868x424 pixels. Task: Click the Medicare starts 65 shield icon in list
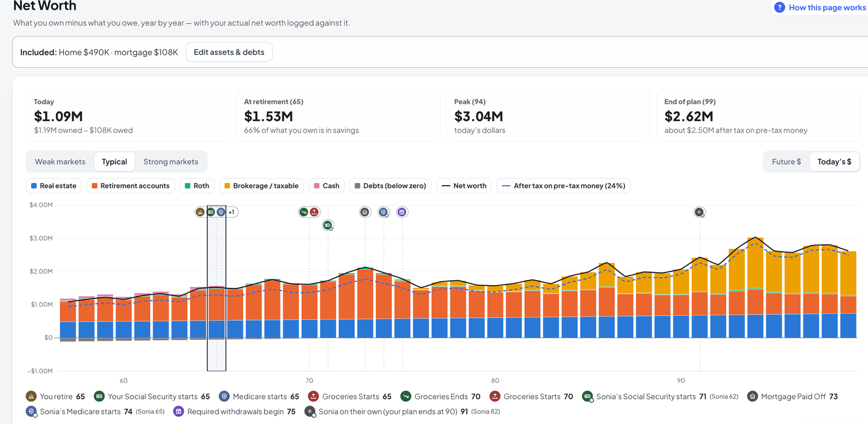pos(224,397)
